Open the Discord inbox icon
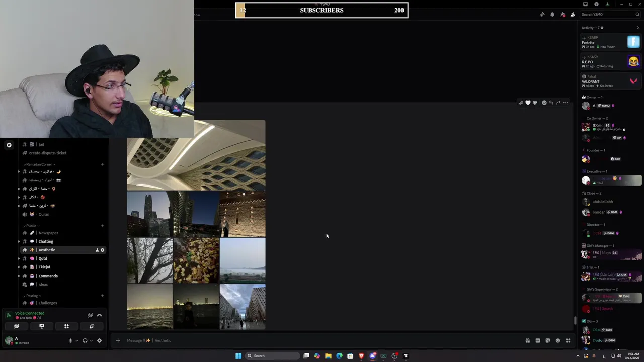 (585, 4)
